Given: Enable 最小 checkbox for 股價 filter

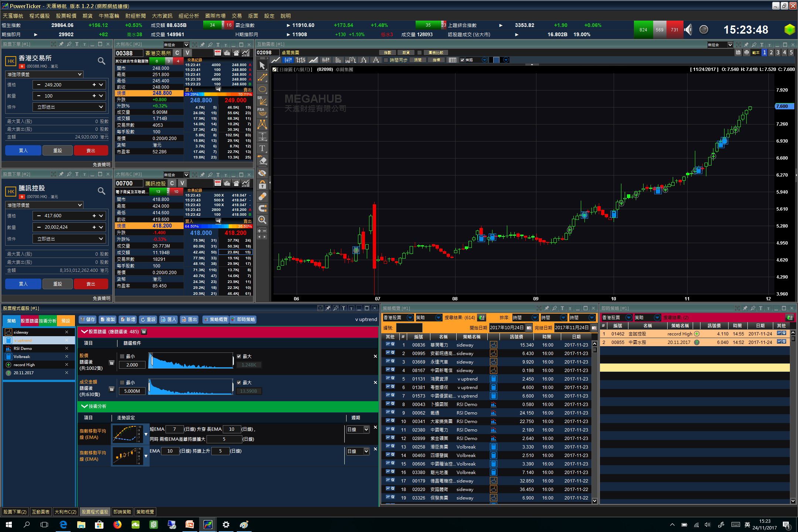Looking at the screenshot, I should (x=122, y=356).
